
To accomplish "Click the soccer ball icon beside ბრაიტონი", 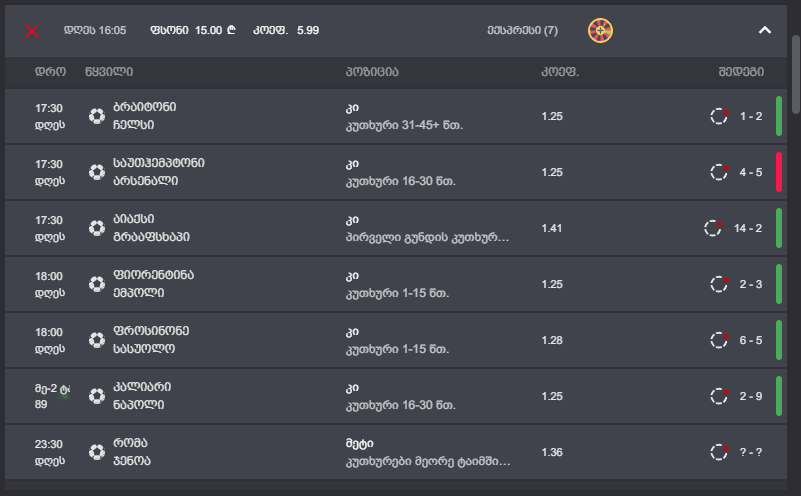I will [97, 116].
